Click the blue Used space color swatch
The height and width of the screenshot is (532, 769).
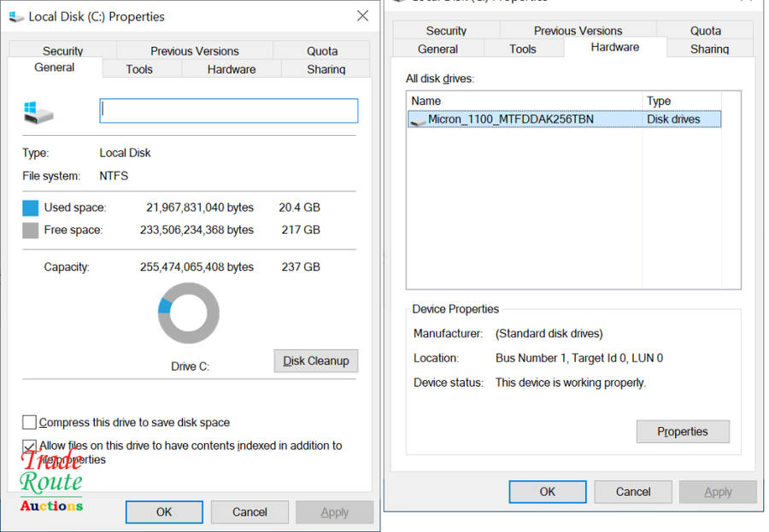(x=31, y=208)
